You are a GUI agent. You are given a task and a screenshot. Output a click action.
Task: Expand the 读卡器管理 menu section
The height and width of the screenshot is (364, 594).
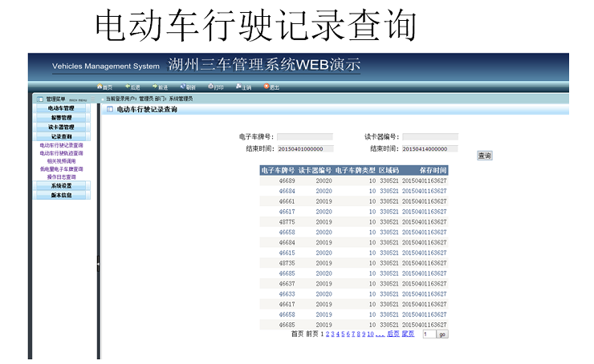pos(61,127)
